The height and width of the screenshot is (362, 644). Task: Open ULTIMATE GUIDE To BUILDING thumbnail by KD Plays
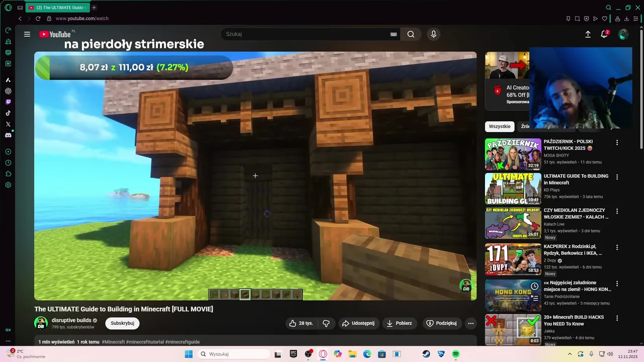click(x=513, y=189)
